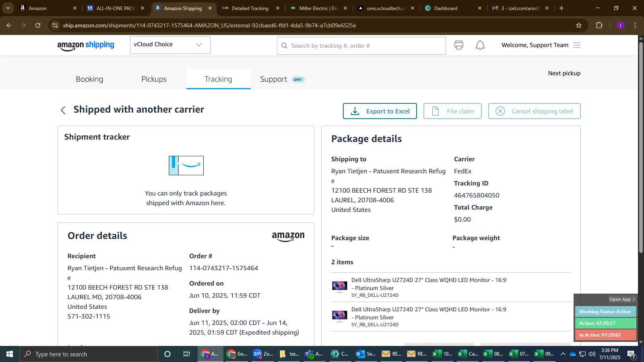Viewport: 644px width, 362px height.
Task: Click the Amazon Shipping logo
Action: (x=86, y=45)
